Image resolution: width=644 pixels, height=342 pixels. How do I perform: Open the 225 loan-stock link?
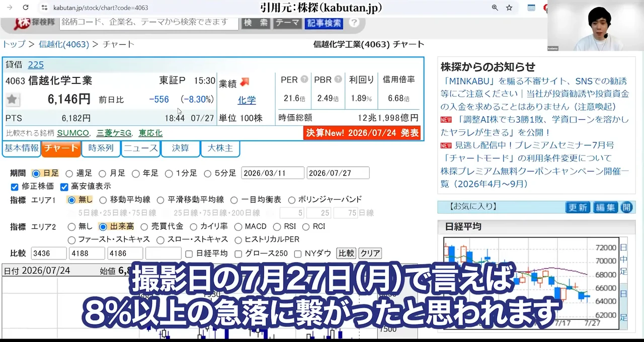pos(36,64)
